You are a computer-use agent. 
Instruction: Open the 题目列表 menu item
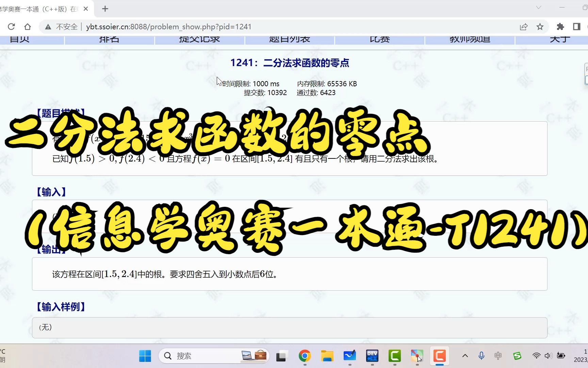(x=289, y=39)
